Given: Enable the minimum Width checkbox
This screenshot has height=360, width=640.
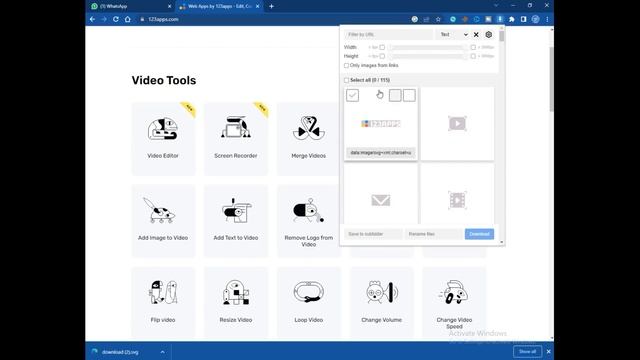Looking at the screenshot, I should coord(382,47).
